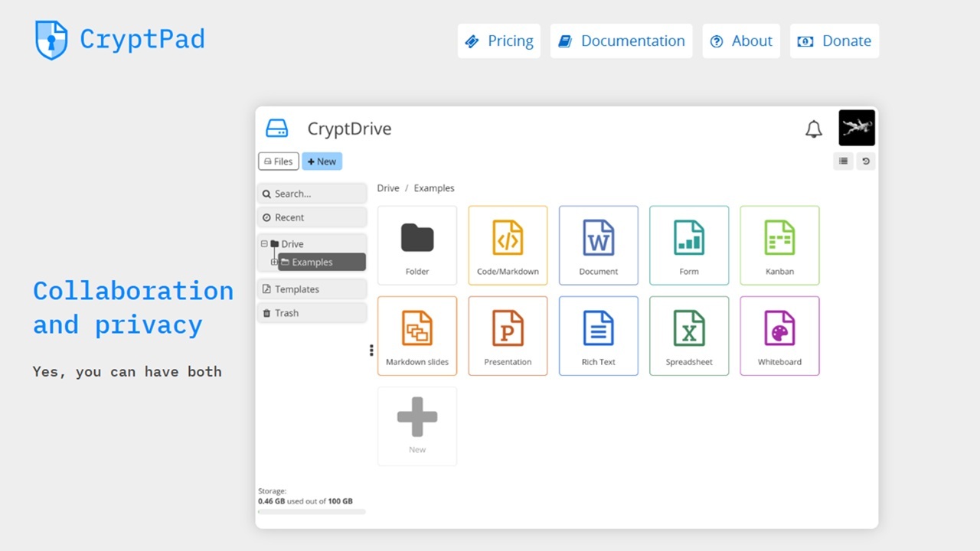Open the Spreadsheet example
This screenshot has width=980, height=551.
(x=689, y=336)
